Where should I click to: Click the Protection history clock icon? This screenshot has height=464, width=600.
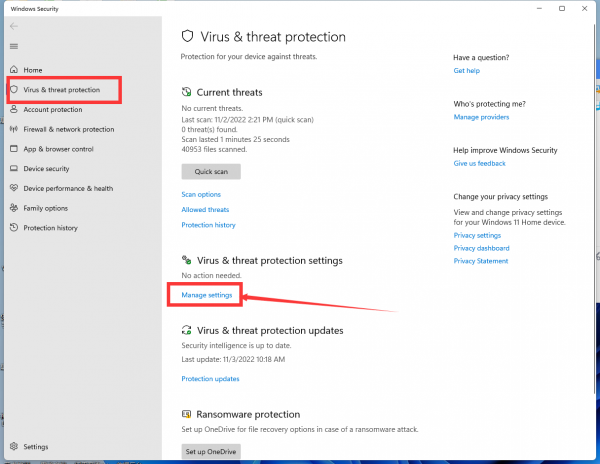tap(14, 227)
